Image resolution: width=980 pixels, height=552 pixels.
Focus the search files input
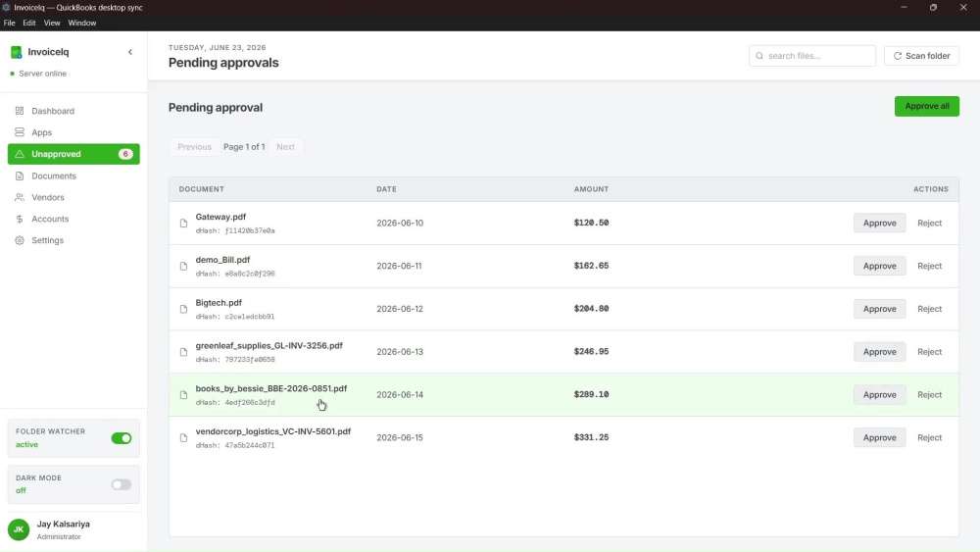pyautogui.click(x=811, y=56)
